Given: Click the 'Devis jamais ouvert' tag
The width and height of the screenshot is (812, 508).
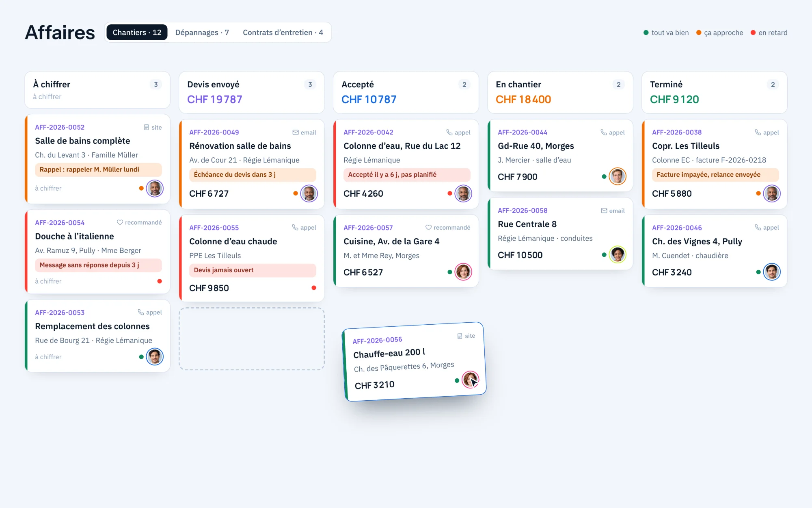Looking at the screenshot, I should click(253, 270).
